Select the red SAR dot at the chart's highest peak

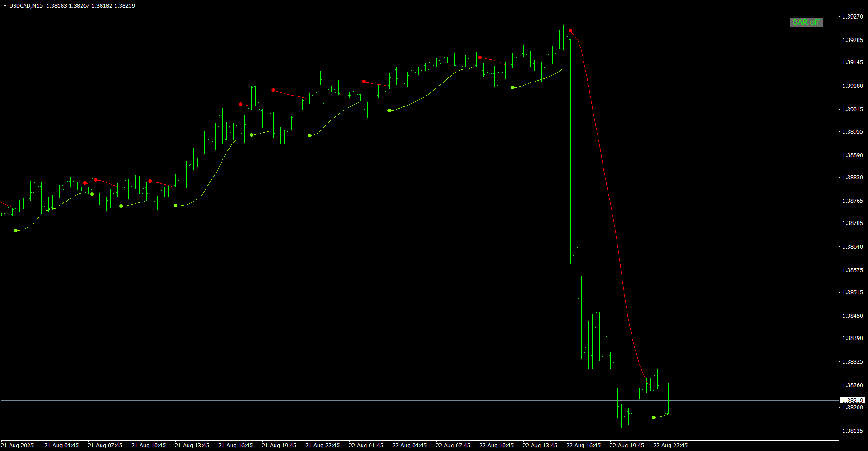click(570, 30)
